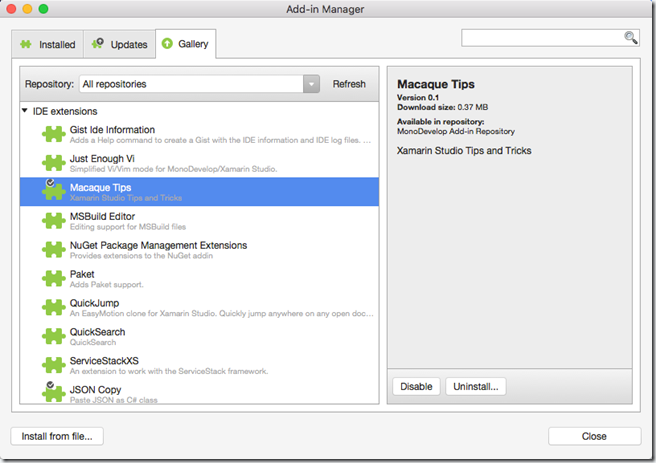Image resolution: width=656 pixels, height=463 pixels.
Task: Select the QuickSearch entry
Action: pyautogui.click(x=199, y=336)
